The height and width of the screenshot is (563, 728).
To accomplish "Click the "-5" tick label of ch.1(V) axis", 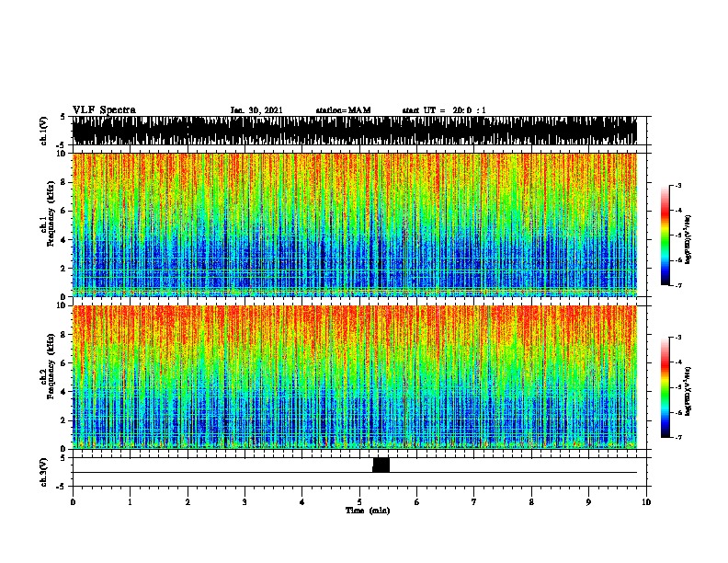I will point(62,145).
